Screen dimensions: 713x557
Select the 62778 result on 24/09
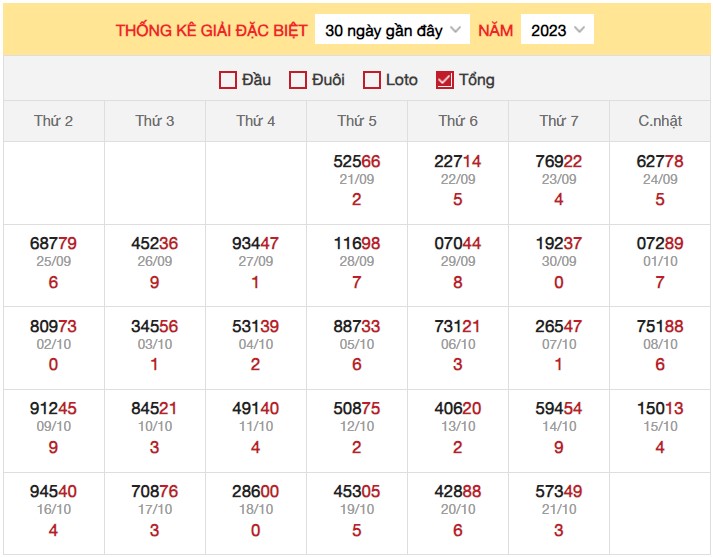pos(660,161)
